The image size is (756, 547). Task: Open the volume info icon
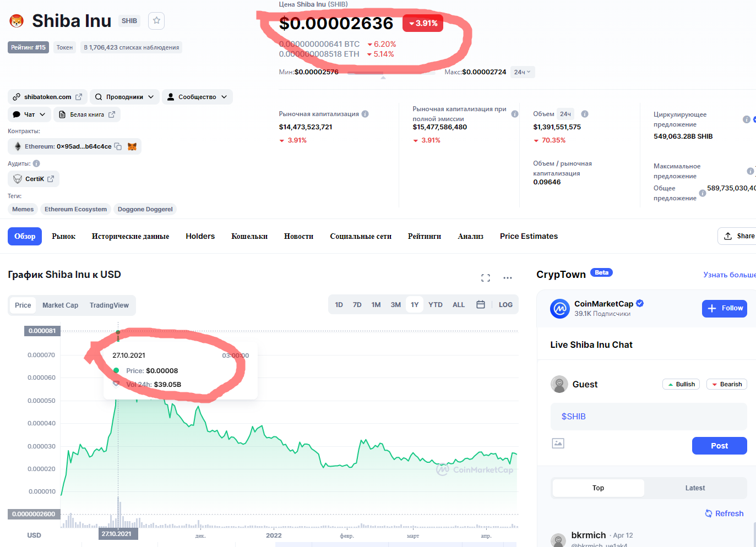point(585,114)
